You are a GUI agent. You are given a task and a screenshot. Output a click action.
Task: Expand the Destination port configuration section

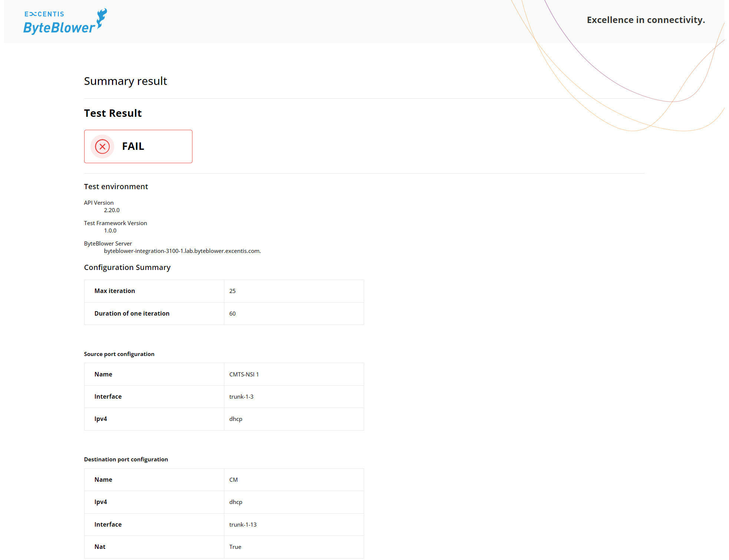pyautogui.click(x=126, y=459)
